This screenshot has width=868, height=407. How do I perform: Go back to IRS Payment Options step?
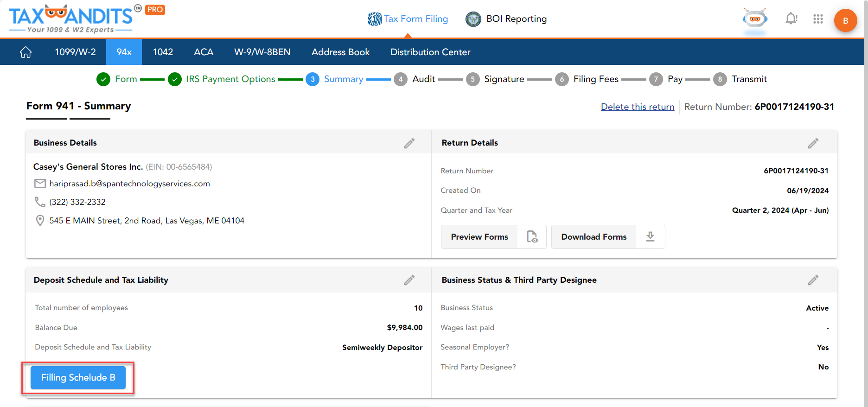tap(230, 79)
